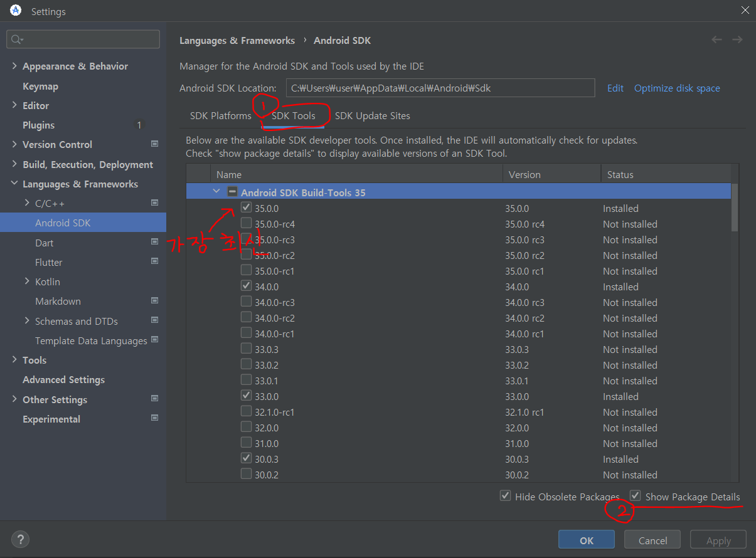Expand the Editor section

[14, 105]
